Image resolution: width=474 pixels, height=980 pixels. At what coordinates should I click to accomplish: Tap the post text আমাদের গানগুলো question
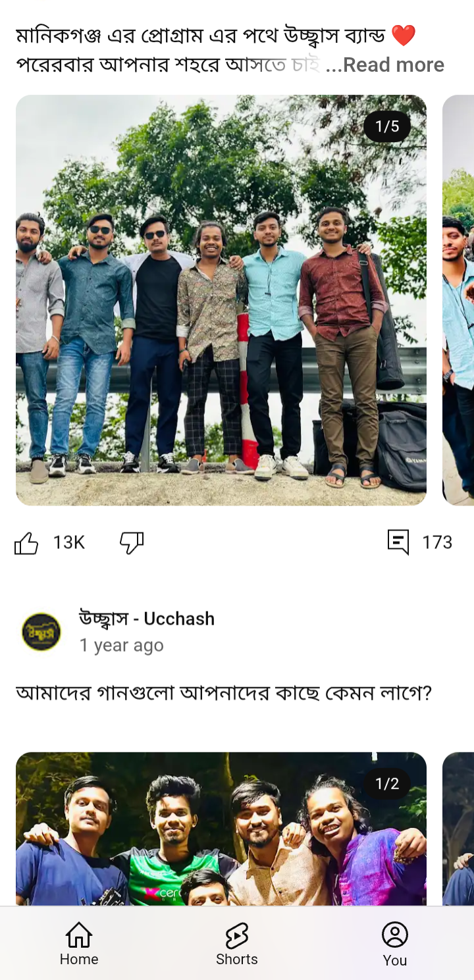point(224,693)
